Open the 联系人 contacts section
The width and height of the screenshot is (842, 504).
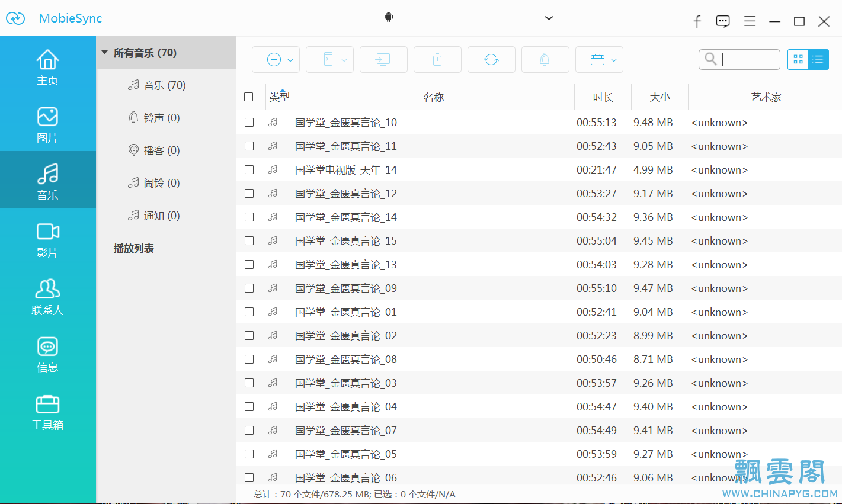pyautogui.click(x=47, y=297)
